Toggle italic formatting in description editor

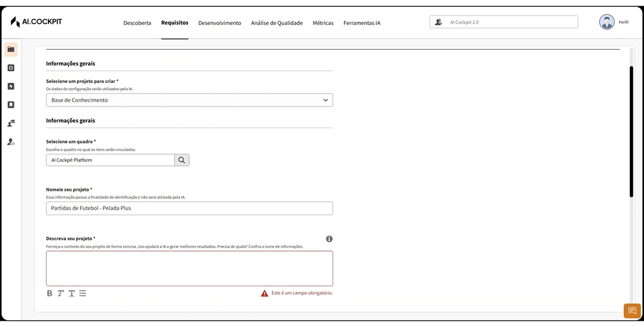pos(60,293)
